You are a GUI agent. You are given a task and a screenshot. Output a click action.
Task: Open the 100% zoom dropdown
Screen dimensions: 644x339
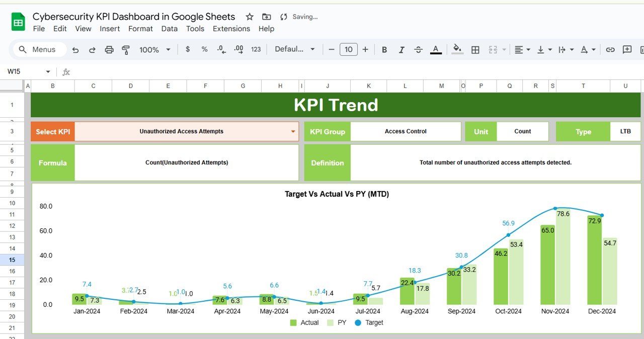(155, 49)
